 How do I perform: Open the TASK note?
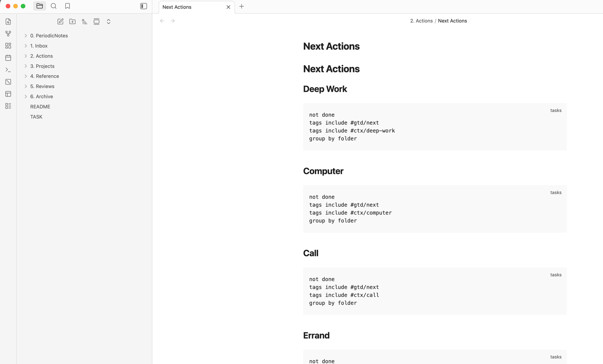(36, 117)
